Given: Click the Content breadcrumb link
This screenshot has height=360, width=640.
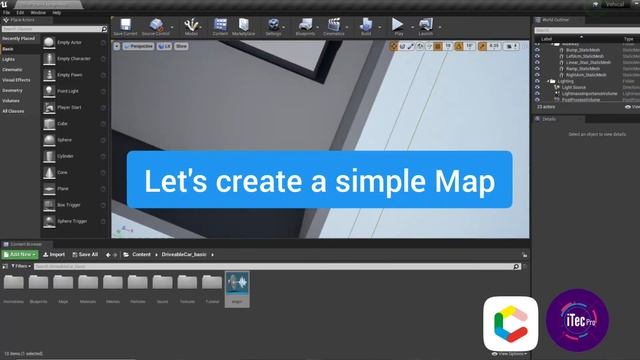Looking at the screenshot, I should [x=141, y=254].
